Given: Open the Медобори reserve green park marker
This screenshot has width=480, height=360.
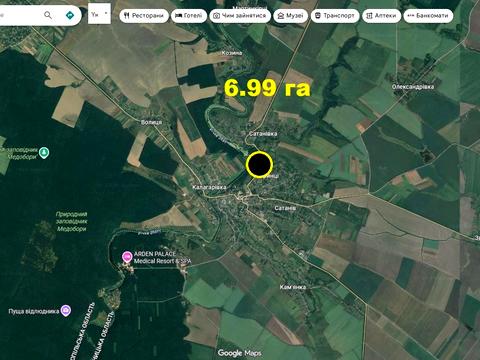Looking at the screenshot, I should [44, 153].
